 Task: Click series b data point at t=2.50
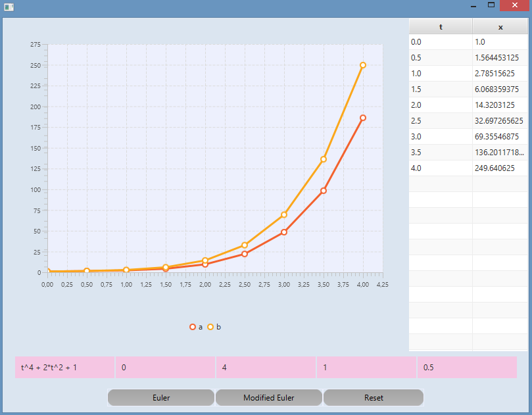(245, 245)
